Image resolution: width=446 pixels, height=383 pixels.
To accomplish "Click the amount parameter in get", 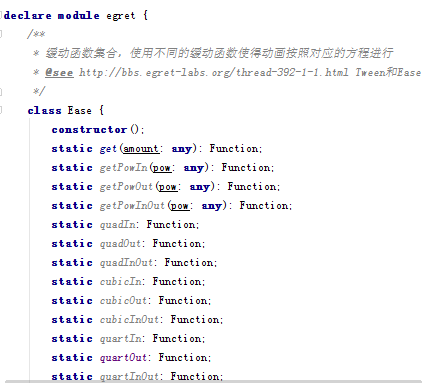I will pos(141,149).
